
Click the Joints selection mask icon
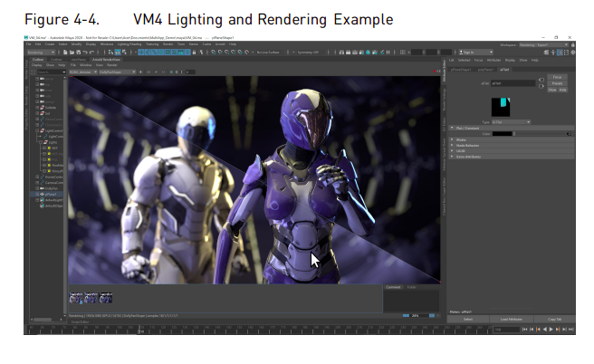(x=148, y=53)
